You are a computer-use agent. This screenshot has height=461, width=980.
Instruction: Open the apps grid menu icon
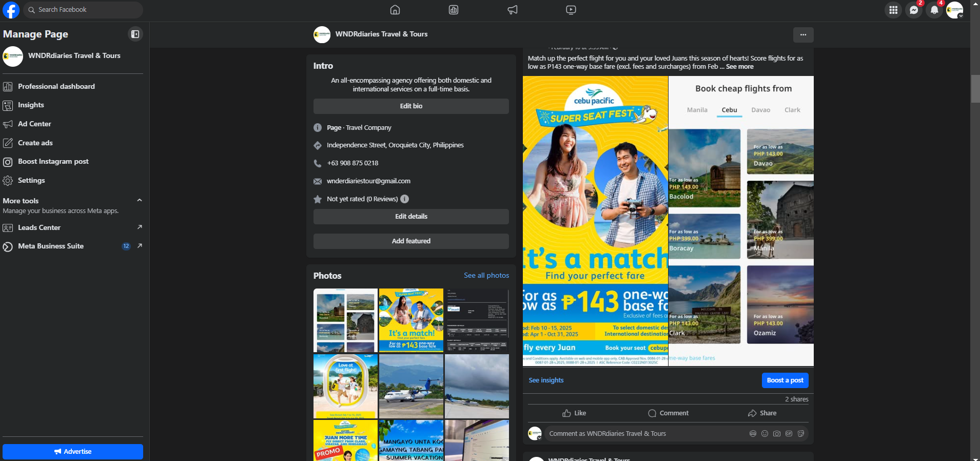(893, 10)
